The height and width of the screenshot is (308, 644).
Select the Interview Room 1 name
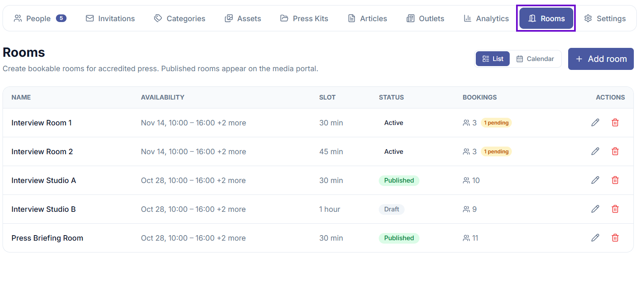42,123
